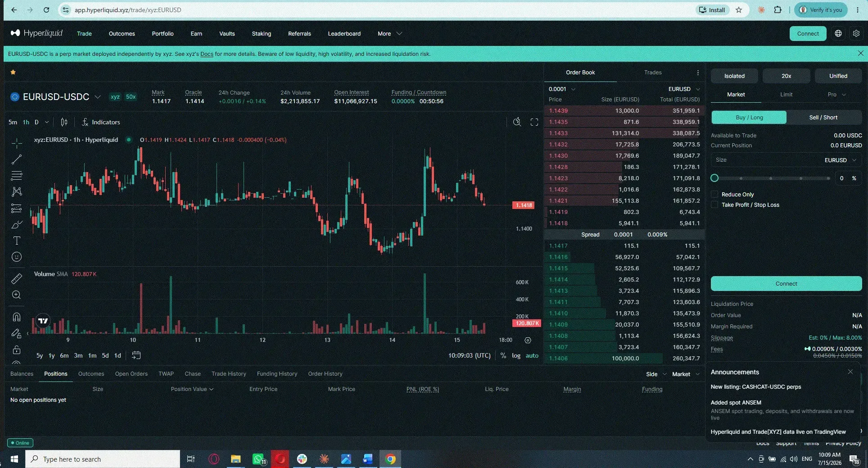Open the order book EURUSD unit dropdown
868x468 pixels.
(x=684, y=89)
